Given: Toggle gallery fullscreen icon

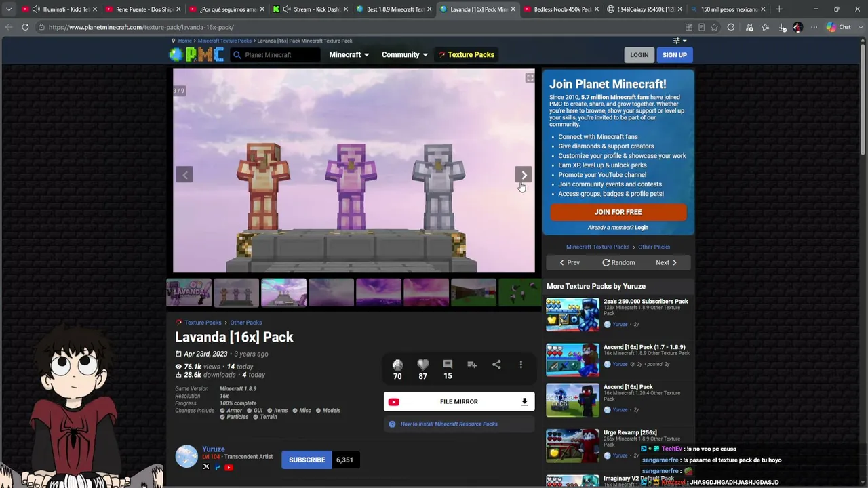Looking at the screenshot, I should (x=530, y=78).
